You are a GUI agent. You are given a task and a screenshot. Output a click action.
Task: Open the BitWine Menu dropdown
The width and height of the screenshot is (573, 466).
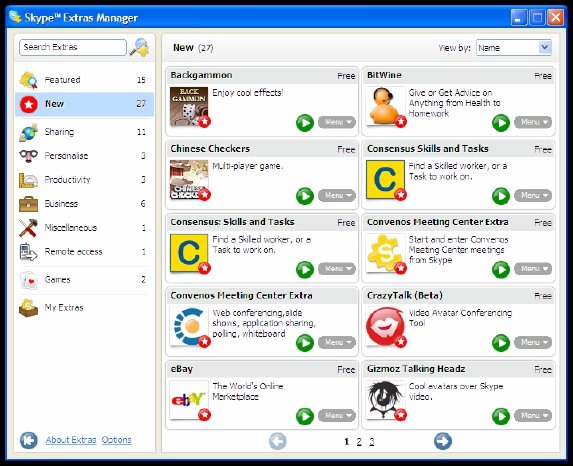click(x=533, y=122)
